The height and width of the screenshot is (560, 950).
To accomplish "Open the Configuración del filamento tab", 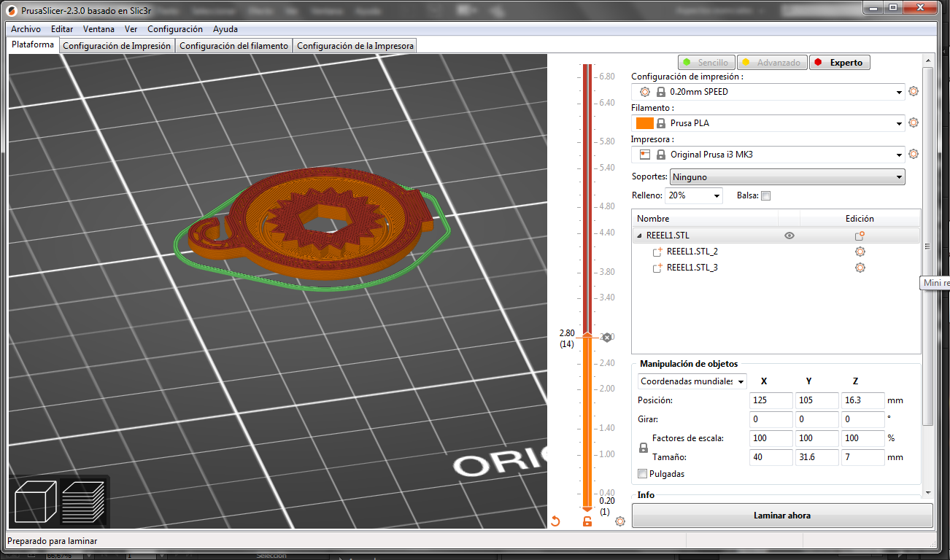I will tap(233, 46).
